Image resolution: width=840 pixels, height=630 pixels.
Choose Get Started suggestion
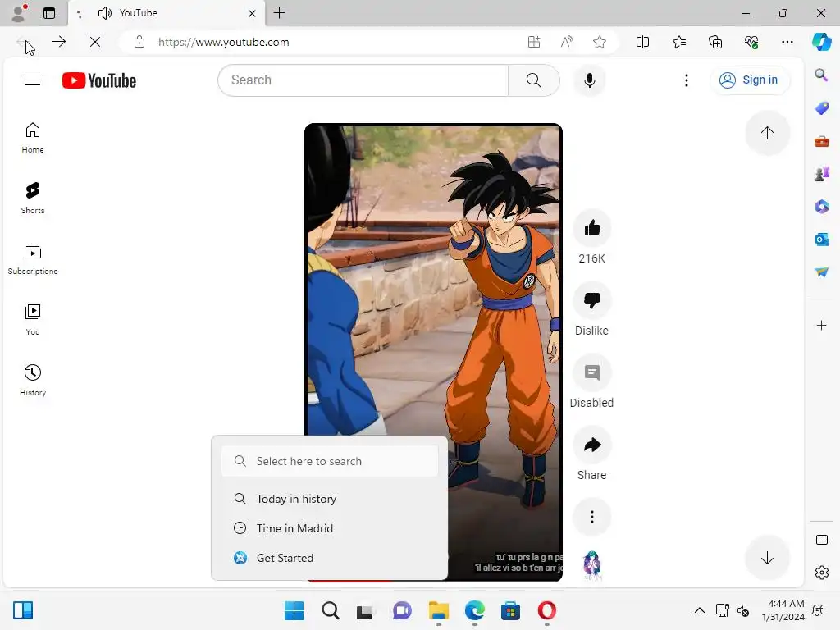330,558
